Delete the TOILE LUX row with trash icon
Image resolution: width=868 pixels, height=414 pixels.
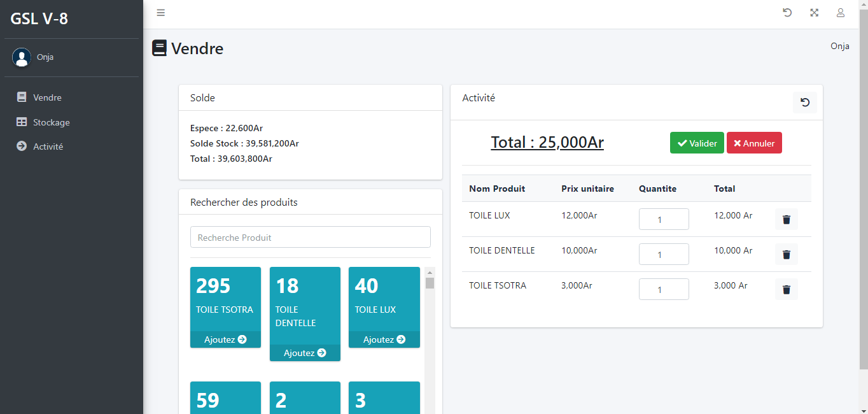[x=786, y=219]
